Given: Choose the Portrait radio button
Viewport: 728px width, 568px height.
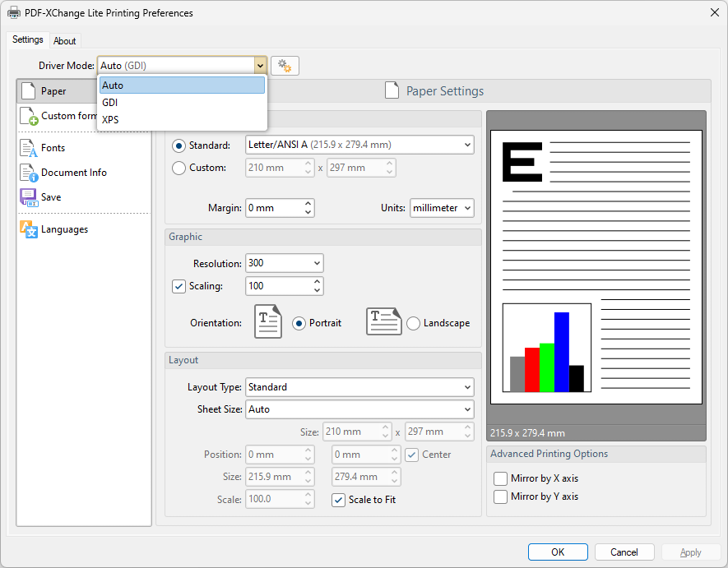Looking at the screenshot, I should coord(299,323).
